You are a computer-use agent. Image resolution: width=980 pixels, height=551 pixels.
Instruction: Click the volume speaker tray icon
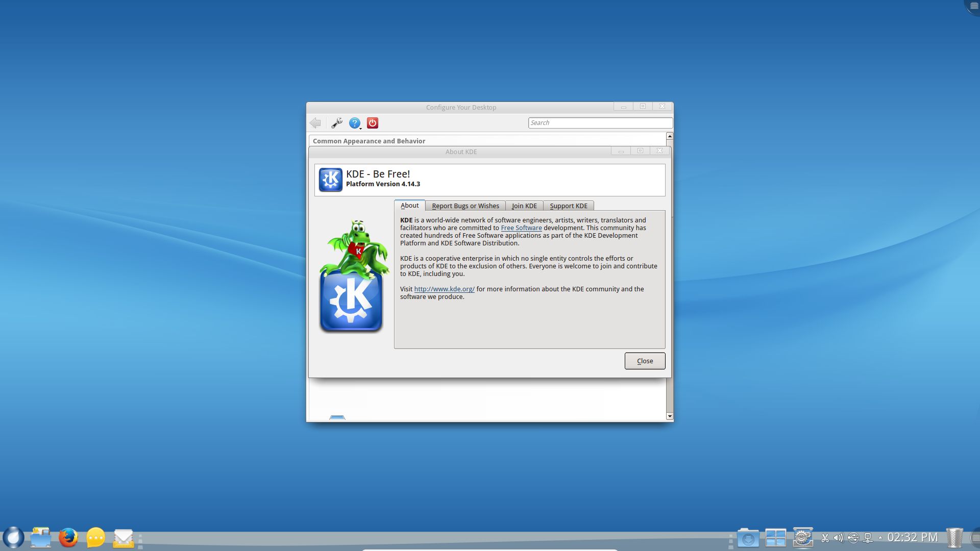tap(839, 538)
